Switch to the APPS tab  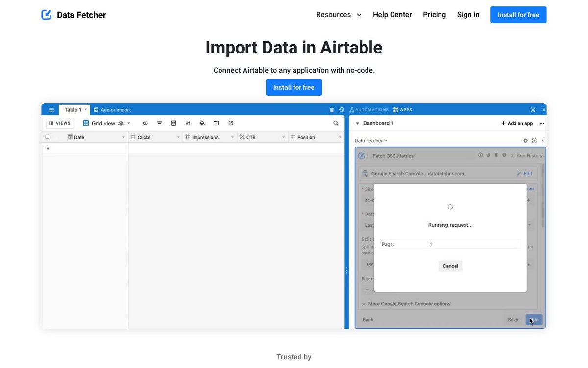403,110
